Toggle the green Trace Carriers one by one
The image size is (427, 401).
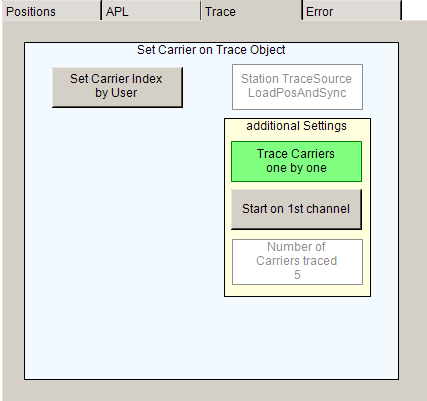[296, 161]
